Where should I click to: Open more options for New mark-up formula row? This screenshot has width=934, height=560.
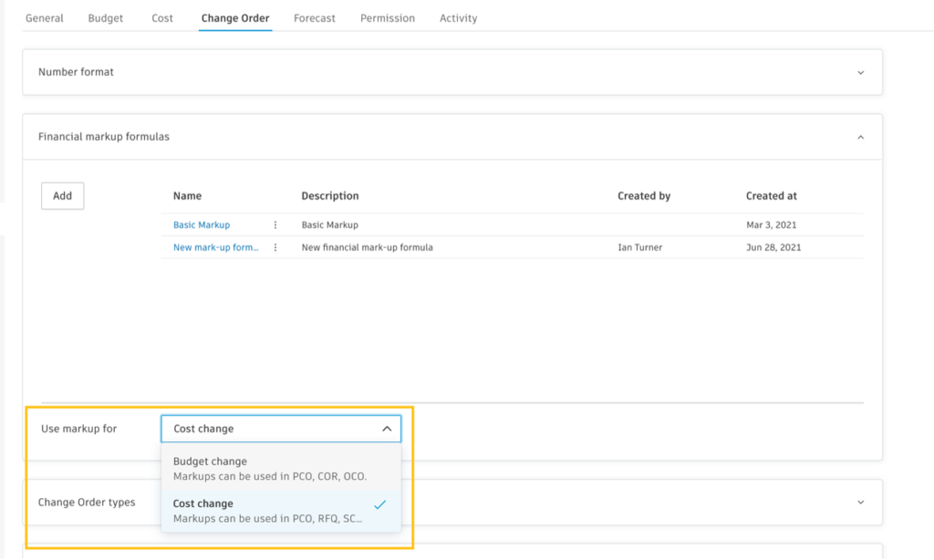[275, 247]
